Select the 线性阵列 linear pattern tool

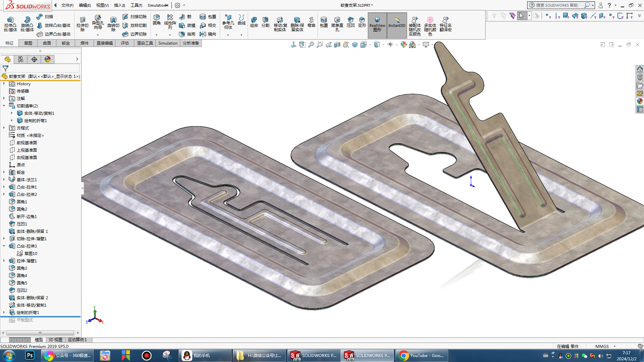(170, 22)
